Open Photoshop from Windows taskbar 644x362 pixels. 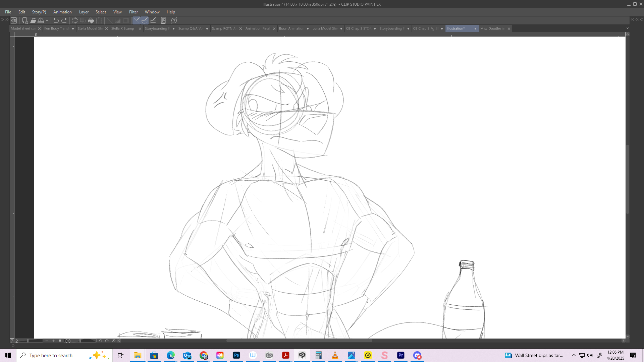coord(236,355)
